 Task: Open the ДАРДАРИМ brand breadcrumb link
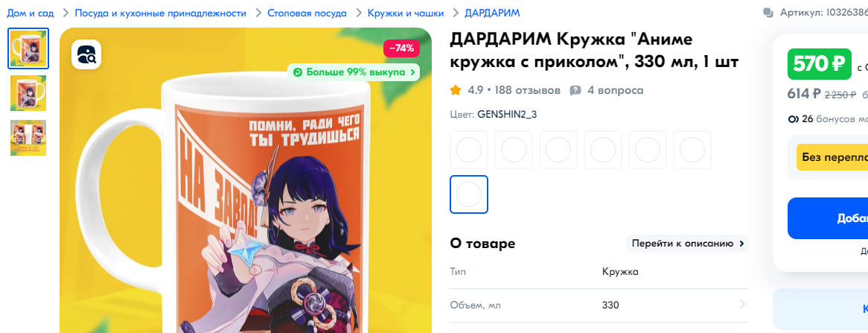(x=492, y=13)
